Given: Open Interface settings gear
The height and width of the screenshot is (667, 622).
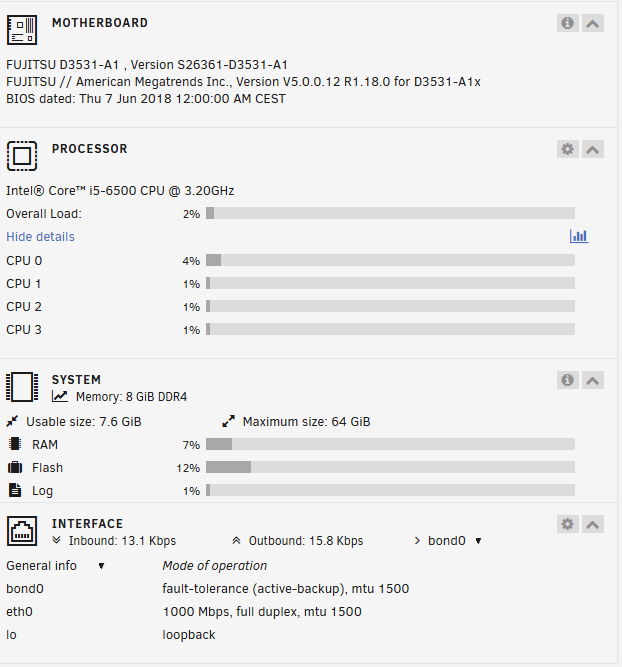Looking at the screenshot, I should (x=568, y=524).
